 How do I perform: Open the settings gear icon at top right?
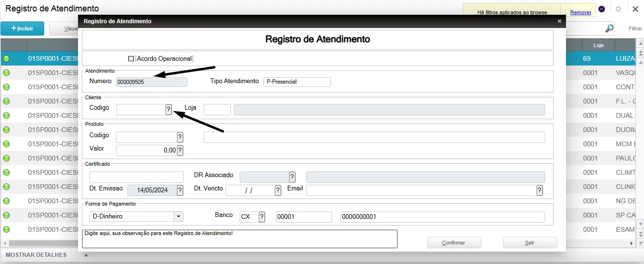[618, 9]
